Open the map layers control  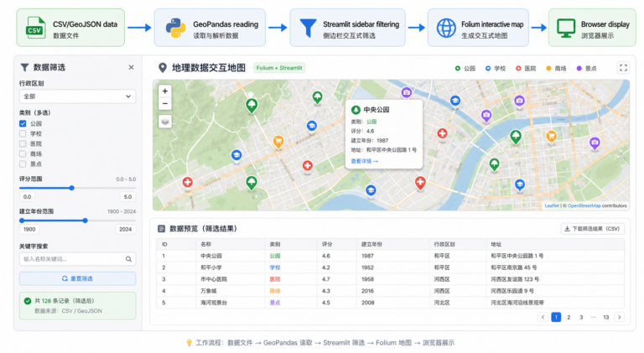point(165,122)
